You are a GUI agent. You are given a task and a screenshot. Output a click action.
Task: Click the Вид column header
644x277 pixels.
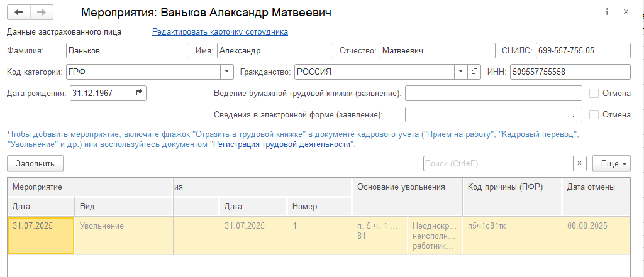(x=124, y=207)
